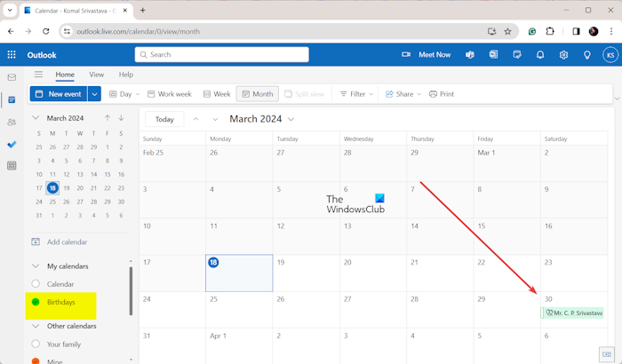Click the Outlook search box
Screen dimensions: 622x364
coord(222,55)
